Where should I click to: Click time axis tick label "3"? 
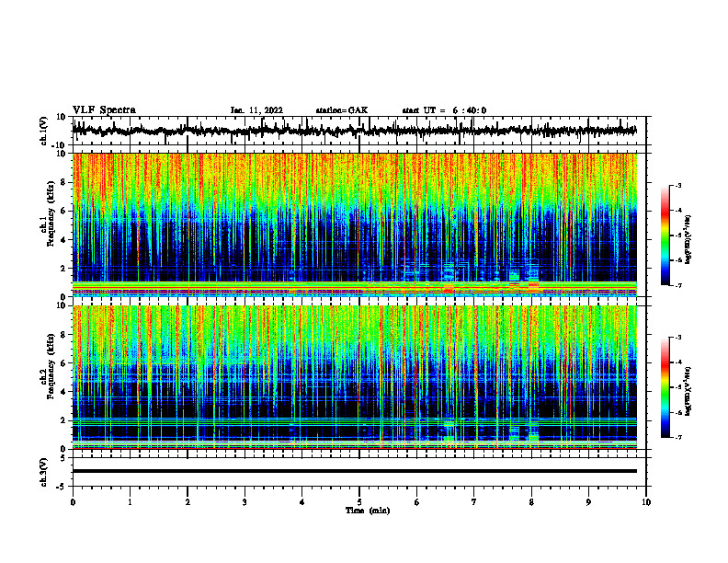[x=245, y=502]
